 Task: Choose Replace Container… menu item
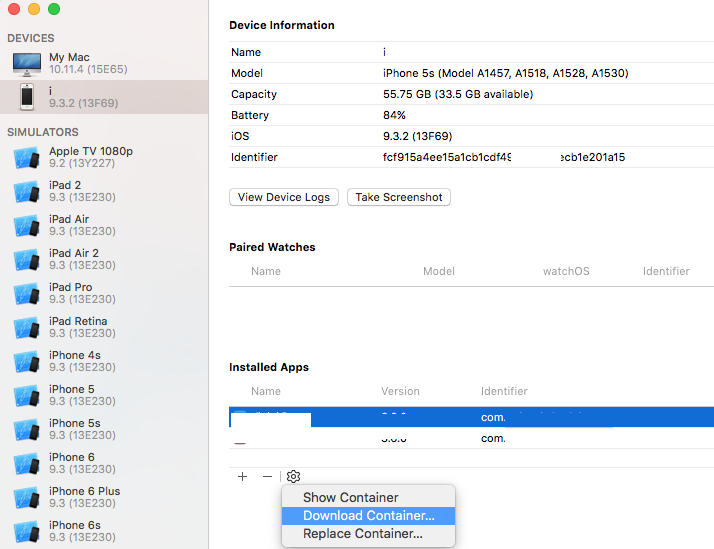tap(368, 534)
